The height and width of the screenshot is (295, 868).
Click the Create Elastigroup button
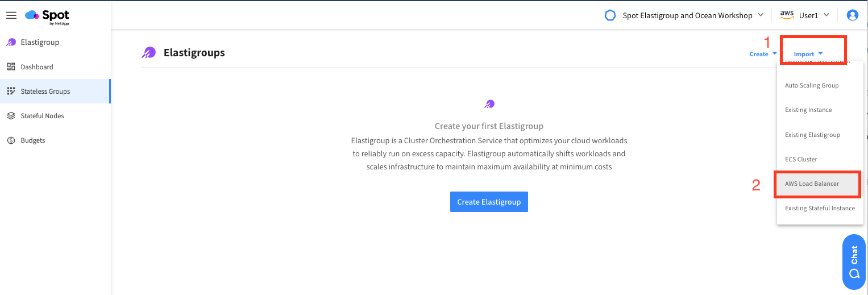click(x=489, y=202)
